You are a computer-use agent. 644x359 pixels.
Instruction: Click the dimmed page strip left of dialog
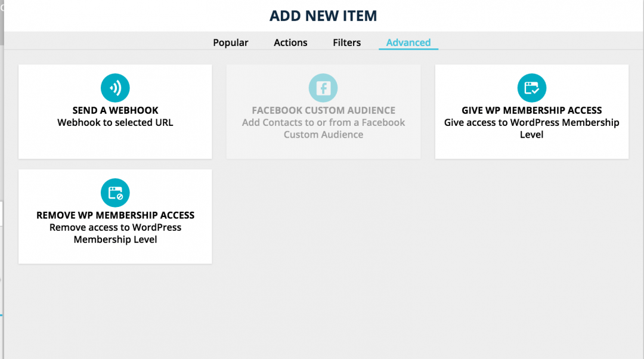coord(2,179)
